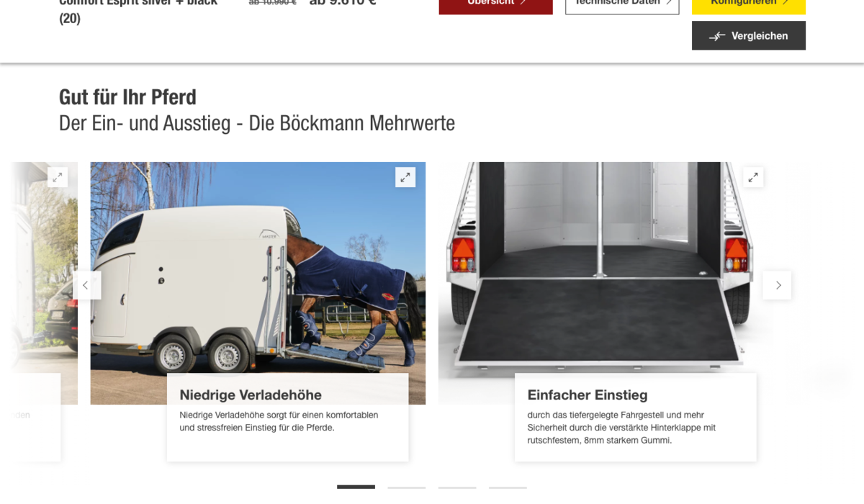Viewport: 864px width, 504px height.
Task: Click compare arrows icon in Vergleichen button
Action: click(x=717, y=36)
